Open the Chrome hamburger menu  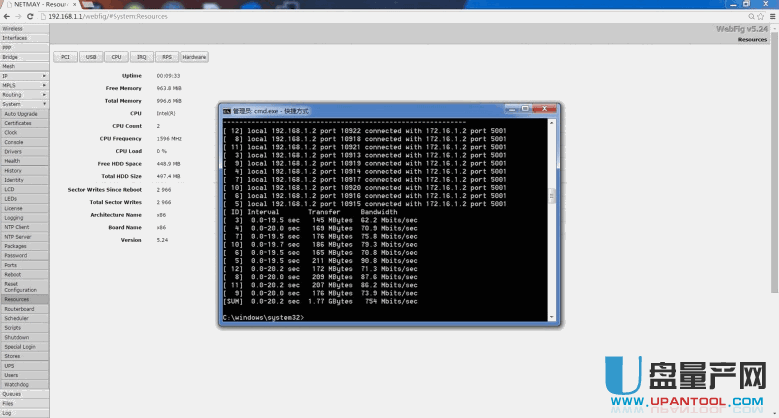[770, 17]
